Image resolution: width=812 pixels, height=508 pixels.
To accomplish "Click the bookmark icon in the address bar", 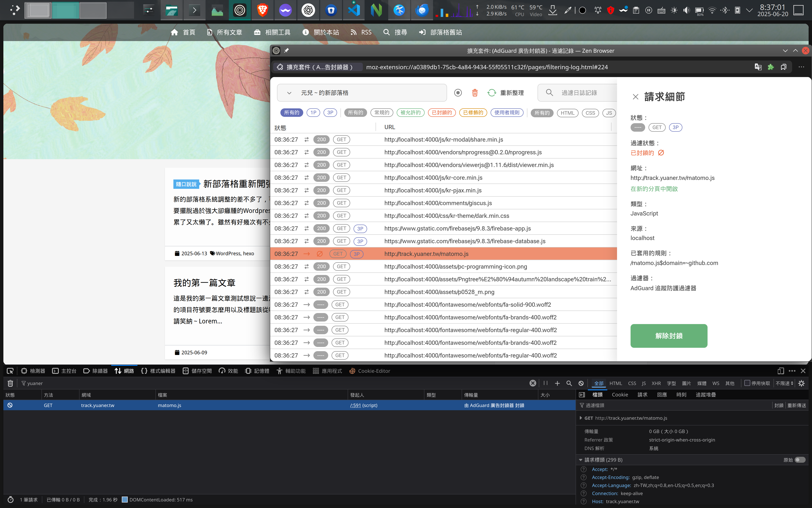I will (x=783, y=67).
